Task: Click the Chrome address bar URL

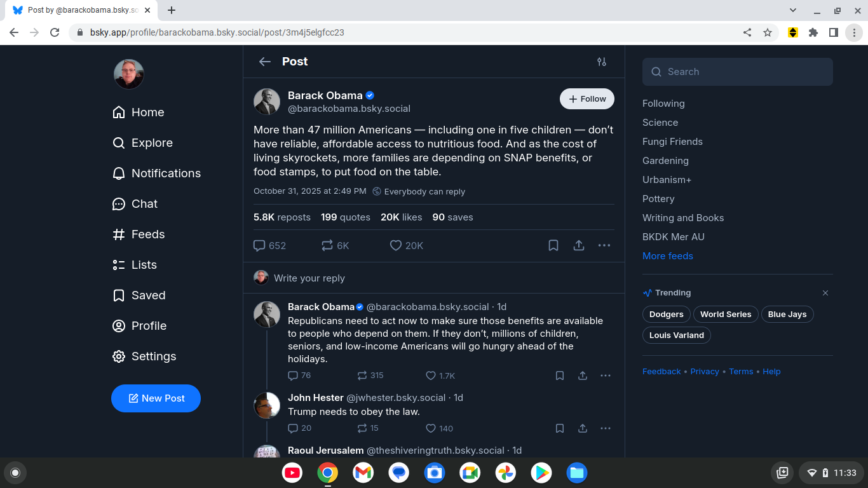Action: [x=217, y=32]
